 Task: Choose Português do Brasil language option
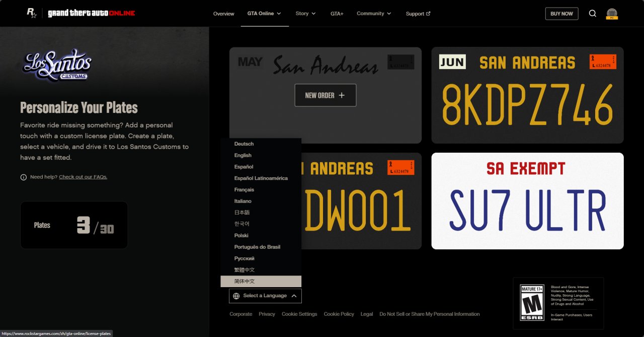pyautogui.click(x=261, y=247)
